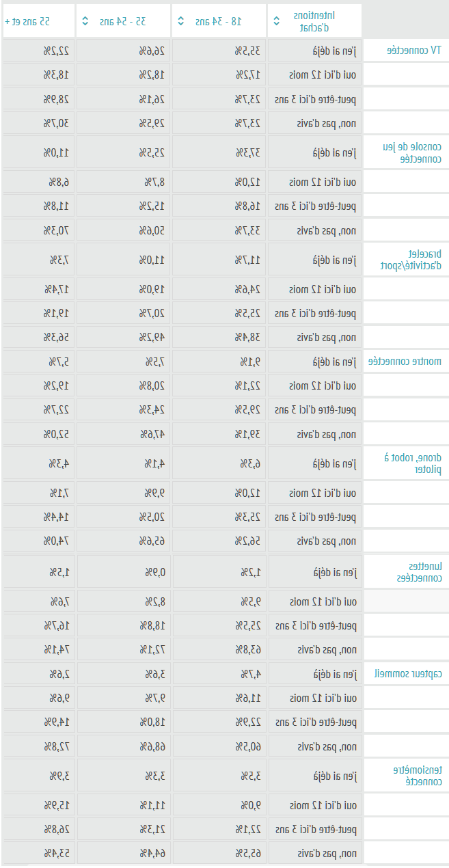Click the montre connectée row label
The image size is (449, 868).
(x=405, y=362)
